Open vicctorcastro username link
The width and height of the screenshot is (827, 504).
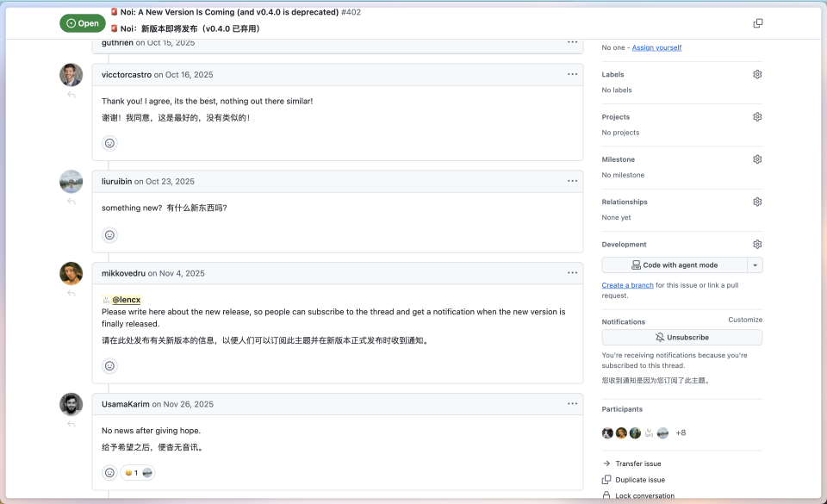coord(127,75)
